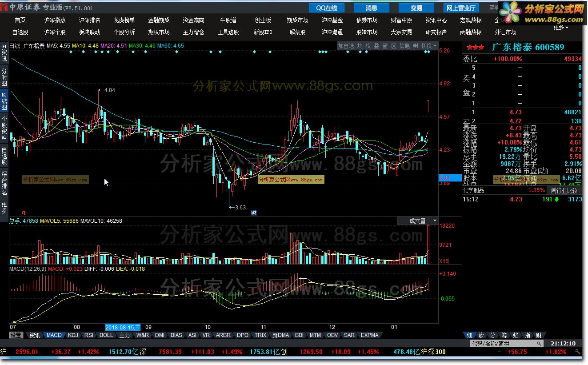
Task: Click the 信息 button in chart toolbar
Action: (x=404, y=46)
